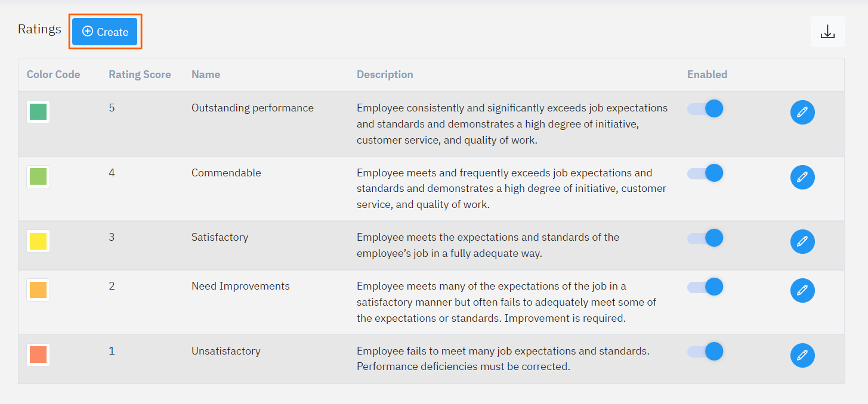Pick the yellow Satisfactory color swatch

point(38,241)
